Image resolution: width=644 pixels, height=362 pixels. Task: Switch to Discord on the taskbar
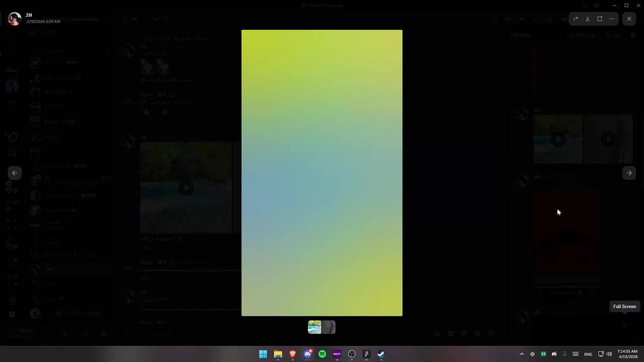pyautogui.click(x=307, y=354)
